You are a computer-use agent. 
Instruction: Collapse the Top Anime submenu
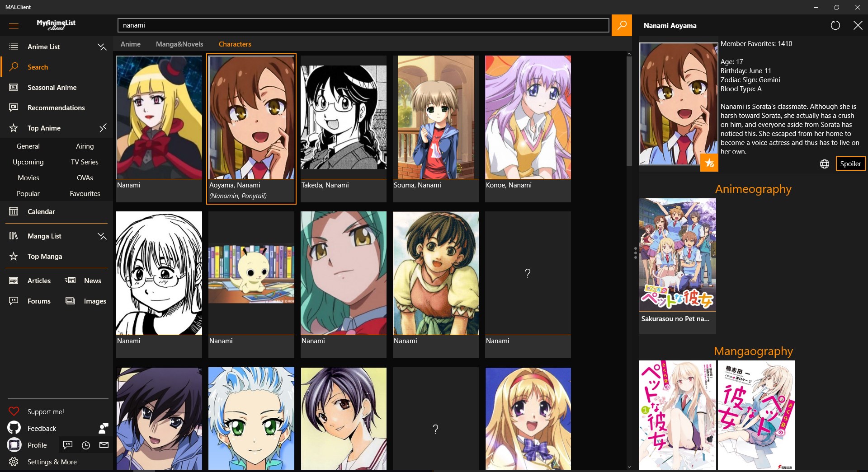click(x=103, y=128)
